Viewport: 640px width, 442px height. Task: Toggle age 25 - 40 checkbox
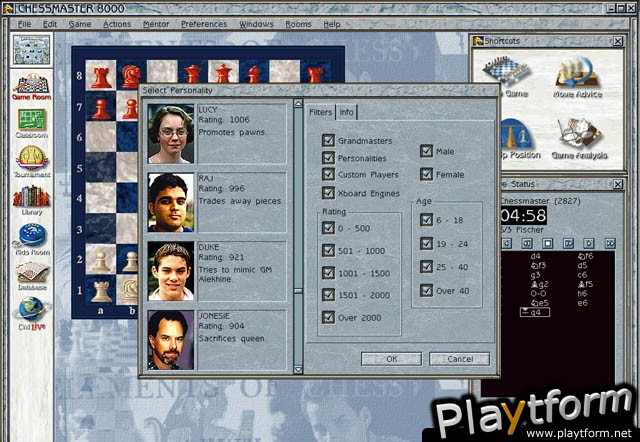tap(427, 267)
